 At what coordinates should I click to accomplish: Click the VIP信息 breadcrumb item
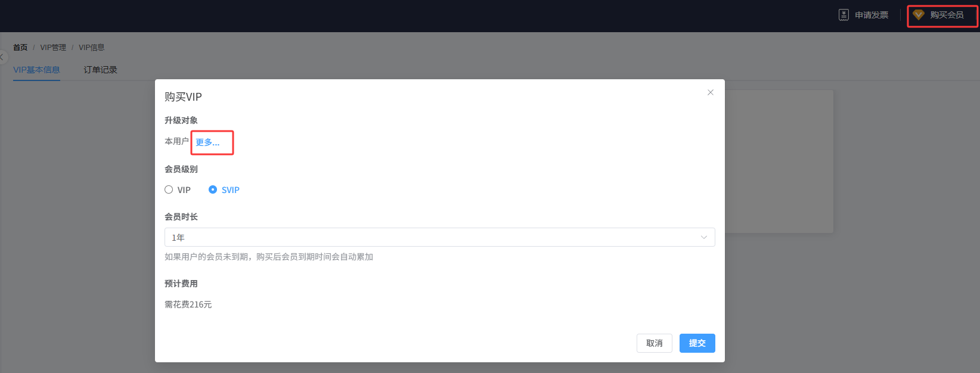[x=92, y=48]
